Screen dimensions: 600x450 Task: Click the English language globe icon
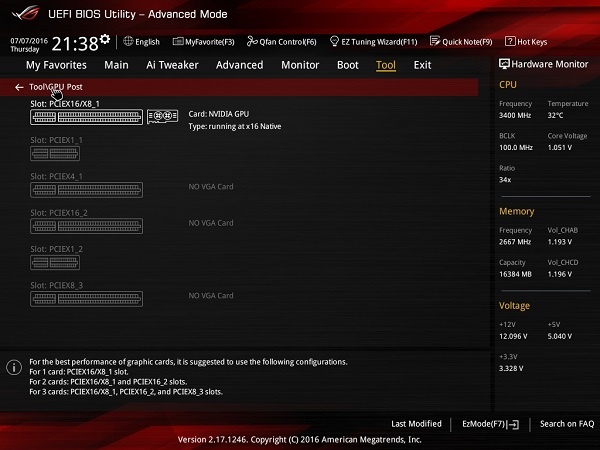tap(128, 41)
